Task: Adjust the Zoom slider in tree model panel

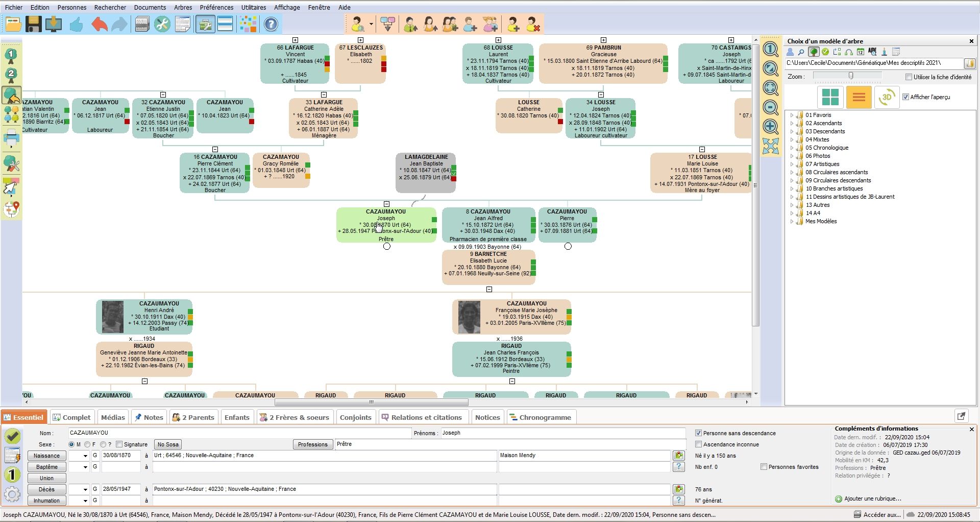Action: (x=851, y=75)
